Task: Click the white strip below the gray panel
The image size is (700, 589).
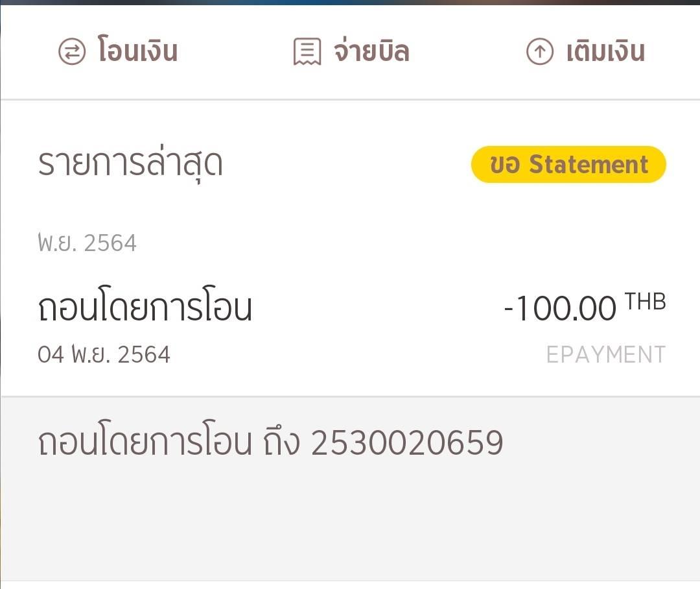Action: point(351,585)
